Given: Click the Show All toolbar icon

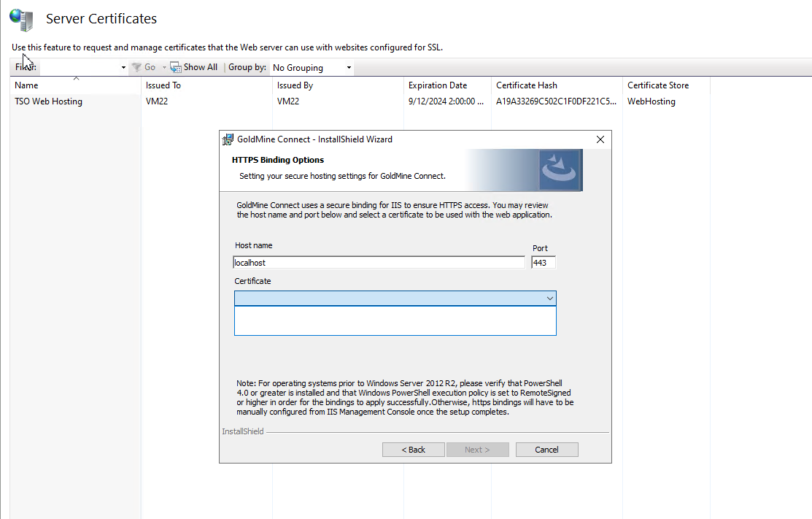Looking at the screenshot, I should (176, 67).
